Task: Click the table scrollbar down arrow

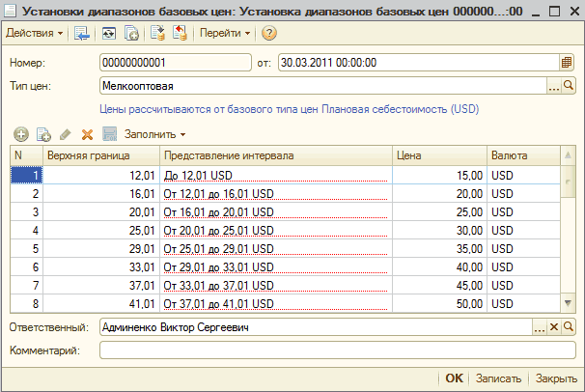Action: point(568,303)
